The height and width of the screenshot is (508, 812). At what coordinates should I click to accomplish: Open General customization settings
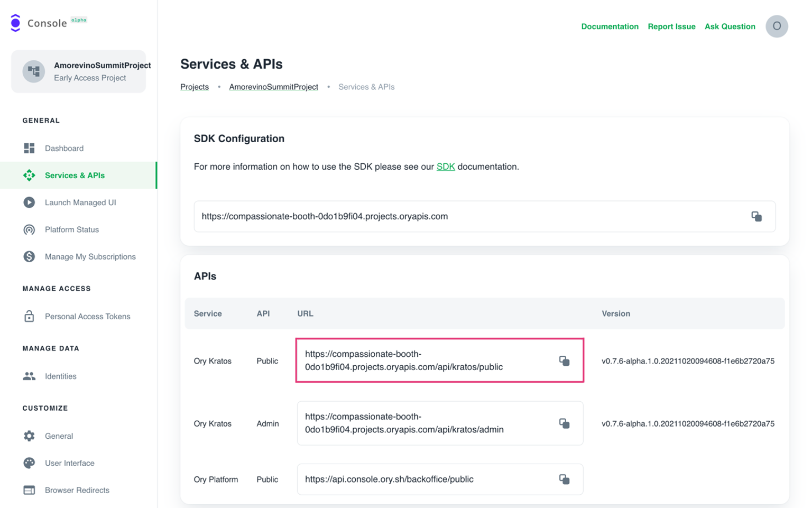click(79, 436)
